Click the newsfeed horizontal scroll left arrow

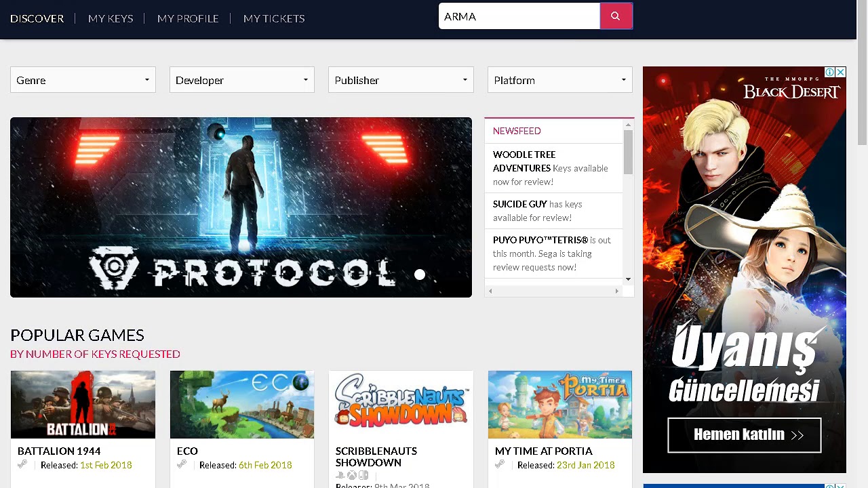coord(490,291)
